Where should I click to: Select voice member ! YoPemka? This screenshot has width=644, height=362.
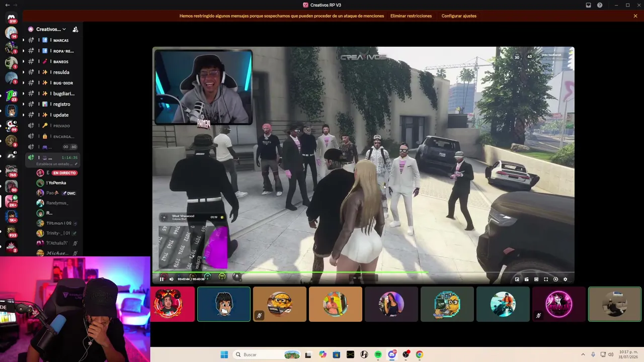[56, 183]
